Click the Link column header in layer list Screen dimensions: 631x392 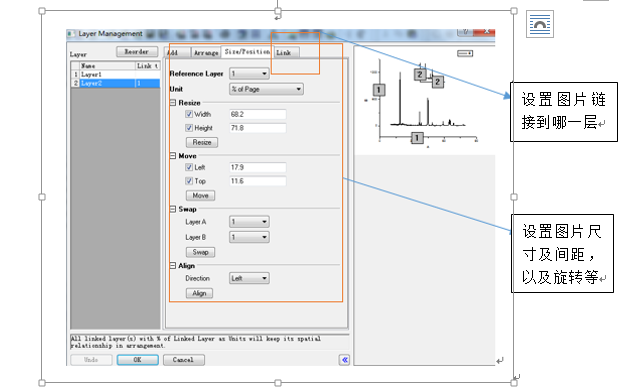[x=147, y=66]
